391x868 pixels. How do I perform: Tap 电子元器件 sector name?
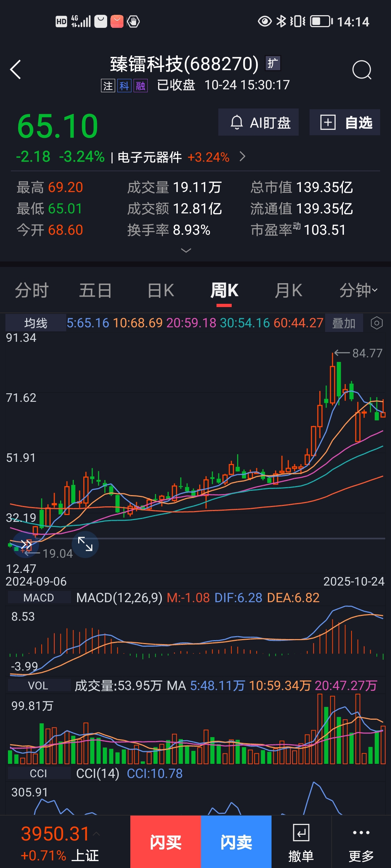tap(150, 157)
